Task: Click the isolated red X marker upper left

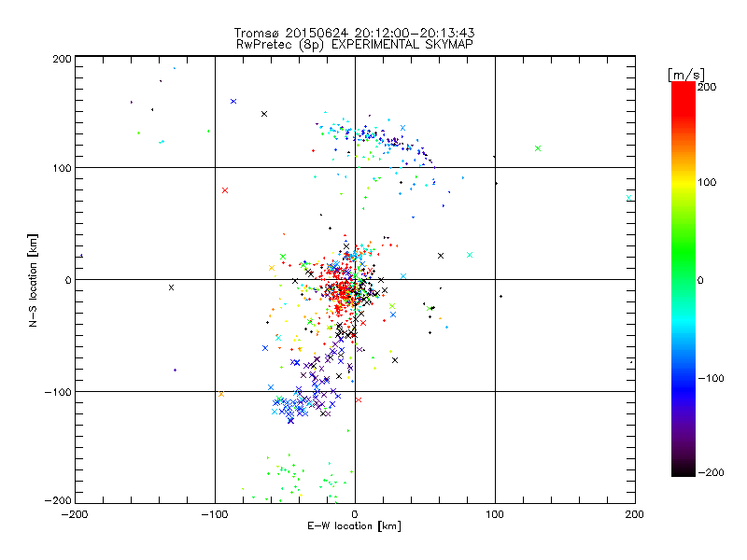Action: [225, 190]
